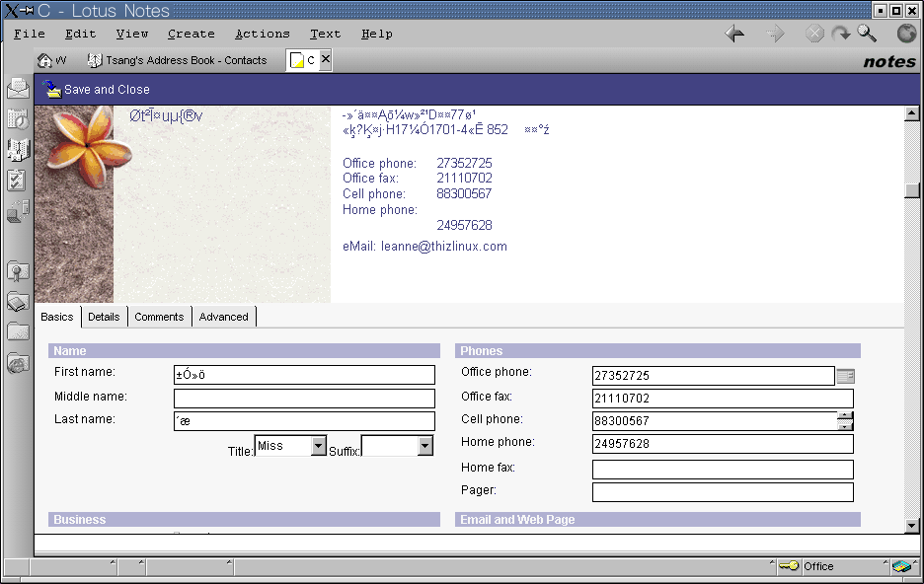Viewport: 924px width, 584px height.
Task: Open the Advanced tab
Action: click(224, 317)
